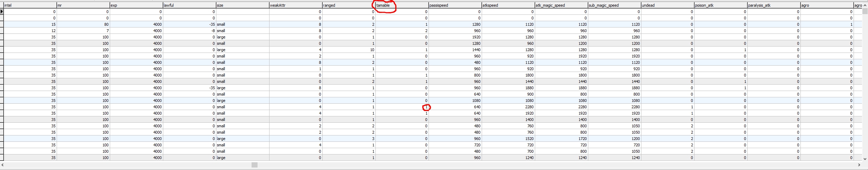
Task: Select the paralysis_atk column header
Action: pyautogui.click(x=773, y=5)
